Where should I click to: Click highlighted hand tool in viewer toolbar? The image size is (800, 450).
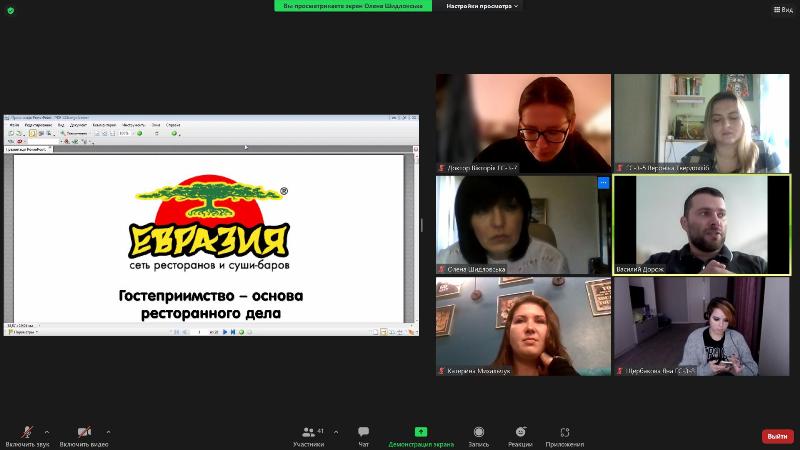click(33, 133)
